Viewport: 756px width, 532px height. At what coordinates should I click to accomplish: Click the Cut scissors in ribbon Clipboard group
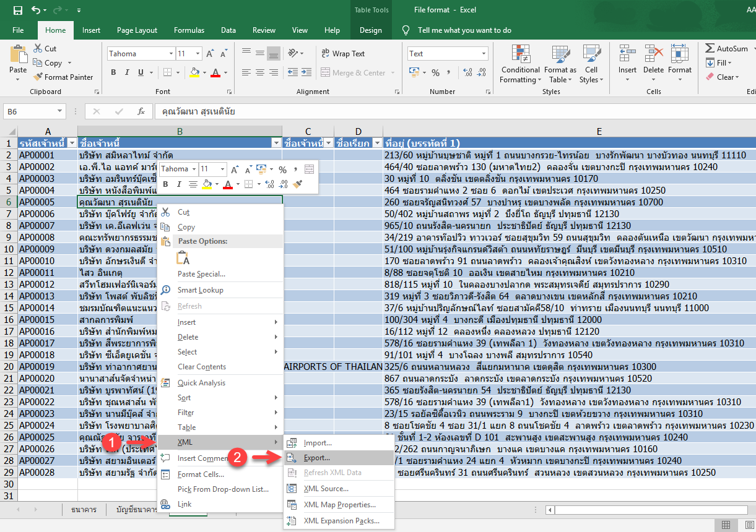37,48
